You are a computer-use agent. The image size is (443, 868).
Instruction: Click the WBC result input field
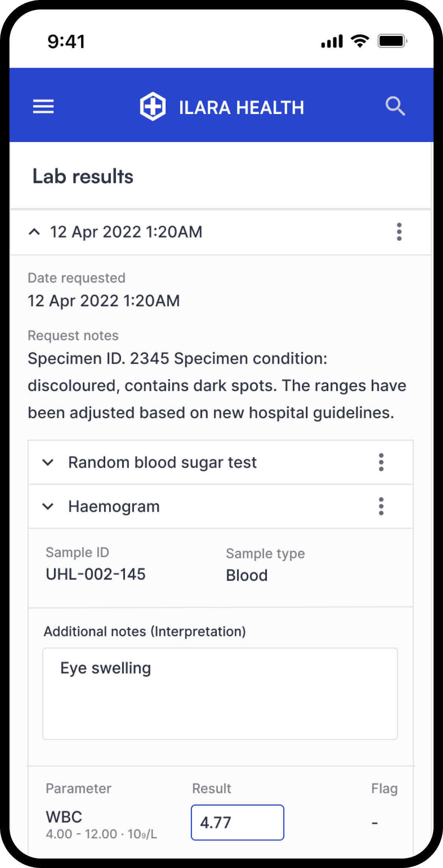pos(237,823)
